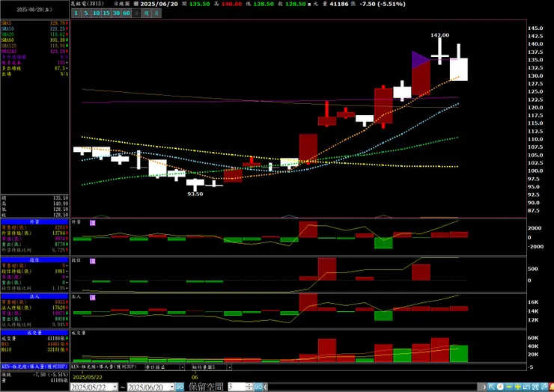The width and height of the screenshot is (554, 392).
Task: Open the start date 2025/05/22 dropdown
Action: point(115,388)
